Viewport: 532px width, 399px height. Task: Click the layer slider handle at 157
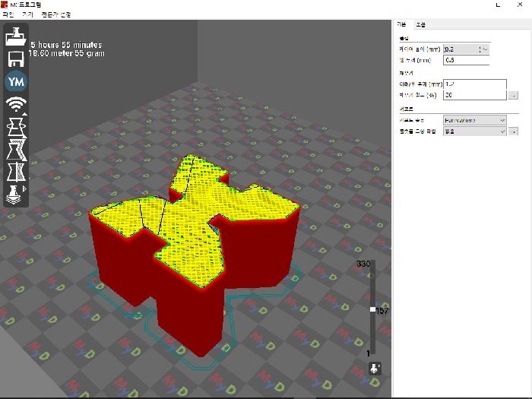372,310
